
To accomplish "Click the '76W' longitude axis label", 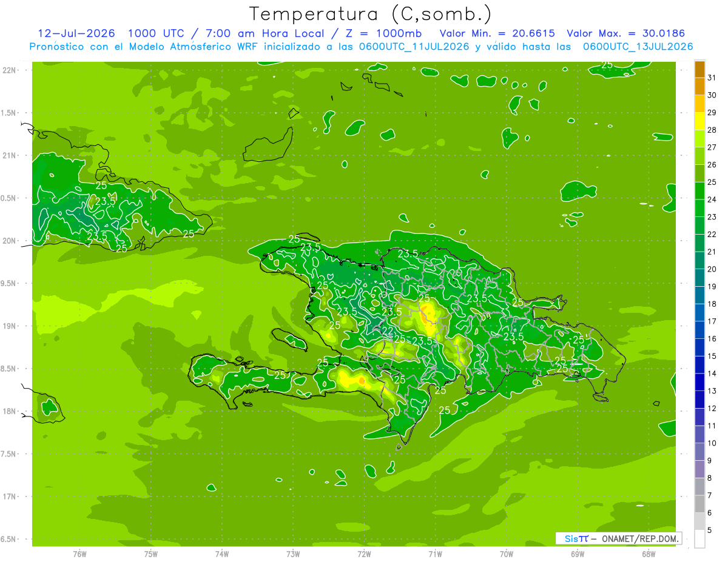I will 79,554.
